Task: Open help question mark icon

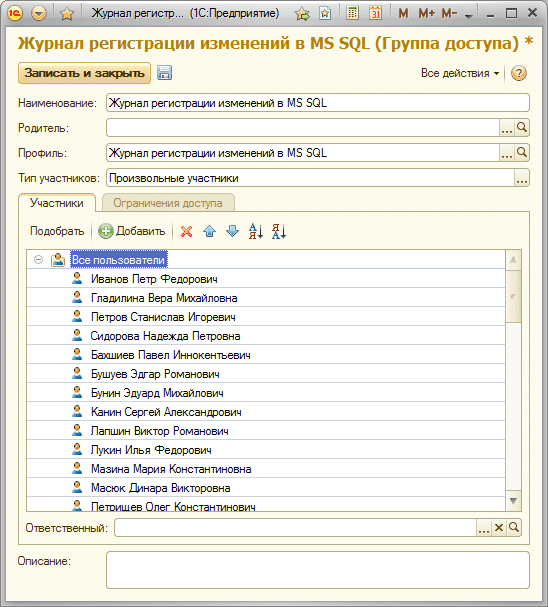Action: coord(519,73)
